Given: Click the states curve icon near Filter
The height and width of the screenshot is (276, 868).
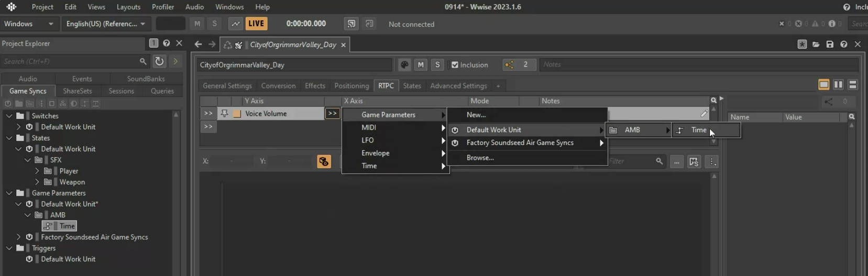Looking at the screenshot, I should 694,162.
